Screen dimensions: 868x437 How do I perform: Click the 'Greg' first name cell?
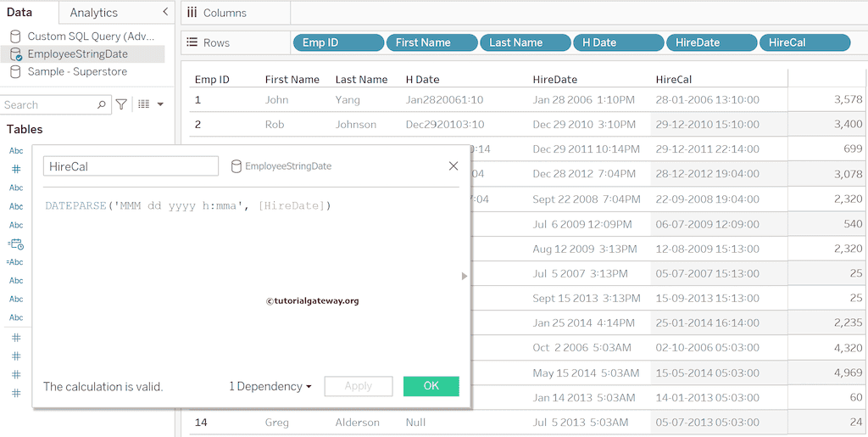(277, 423)
